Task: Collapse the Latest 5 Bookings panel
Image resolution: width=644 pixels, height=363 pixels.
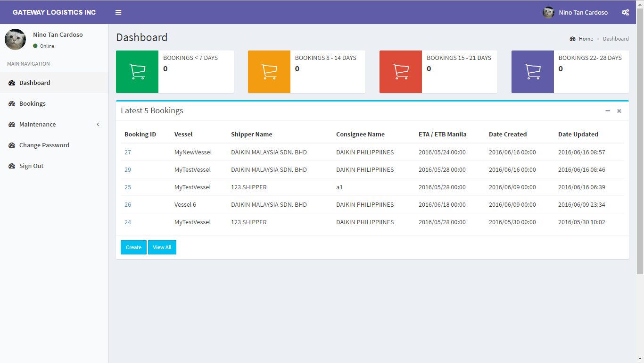Action: (x=608, y=111)
